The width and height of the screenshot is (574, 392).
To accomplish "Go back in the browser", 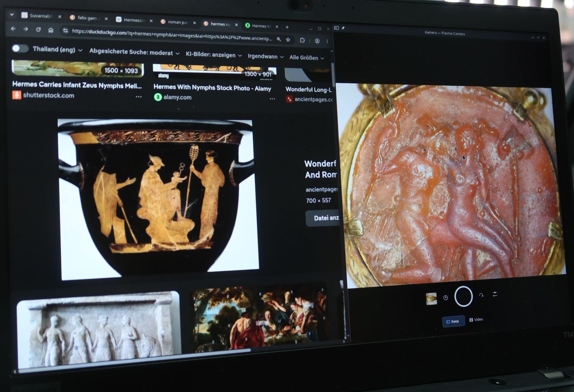I will [13, 29].
